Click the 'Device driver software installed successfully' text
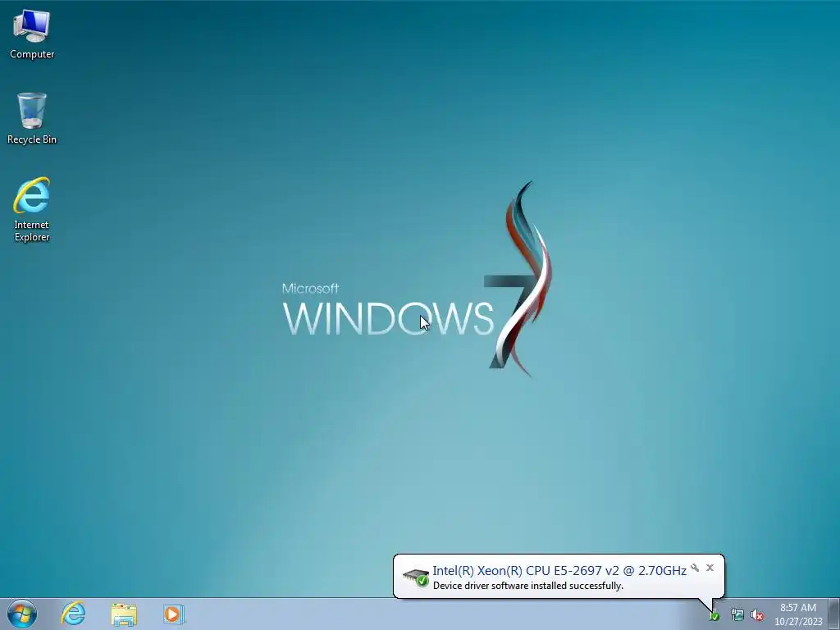Screen dimensions: 840x630 [528, 586]
